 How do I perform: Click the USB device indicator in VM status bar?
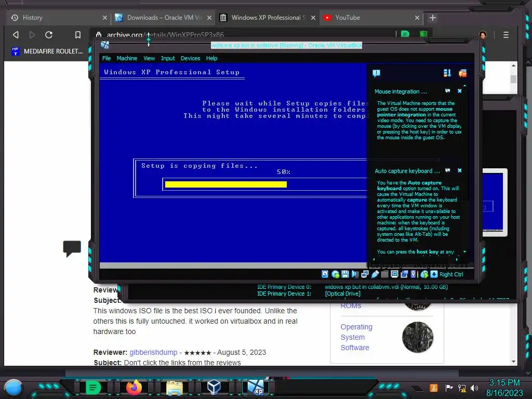(375, 274)
